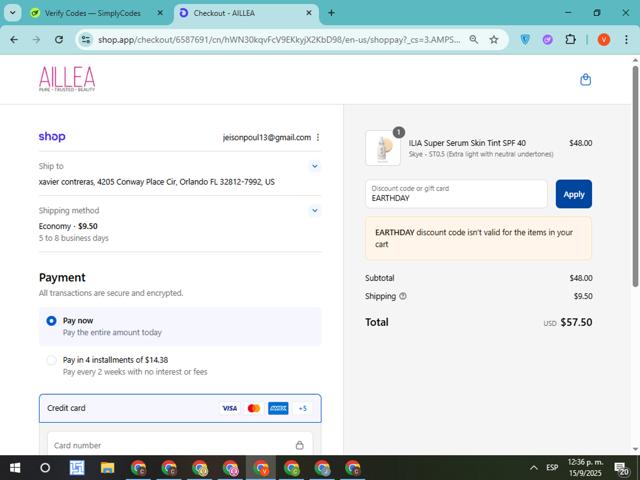
Task: Click the browser address bar URL
Action: (x=279, y=40)
